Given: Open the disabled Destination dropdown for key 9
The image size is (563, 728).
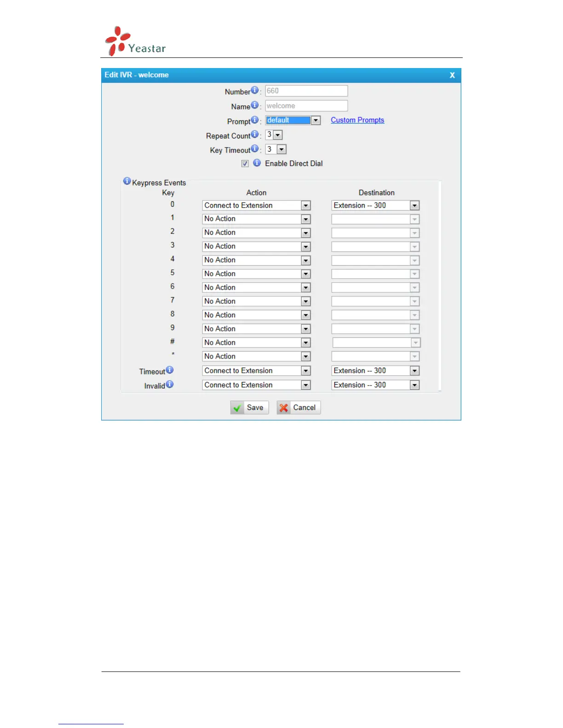Looking at the screenshot, I should tap(375, 329).
